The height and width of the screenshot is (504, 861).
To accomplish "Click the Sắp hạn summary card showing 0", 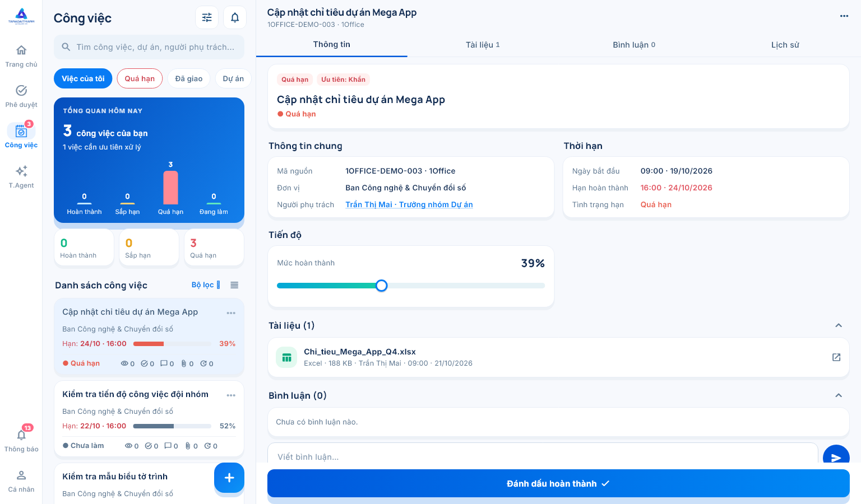I will [149, 248].
